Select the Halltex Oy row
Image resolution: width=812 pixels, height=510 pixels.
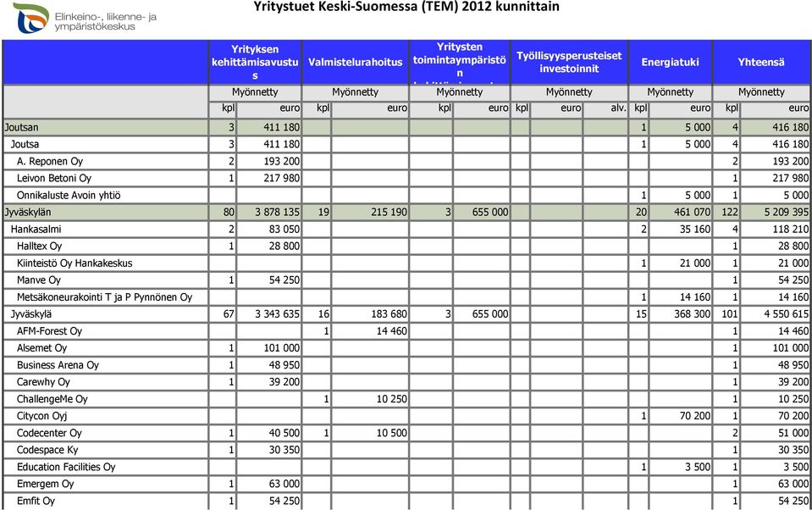click(x=406, y=247)
